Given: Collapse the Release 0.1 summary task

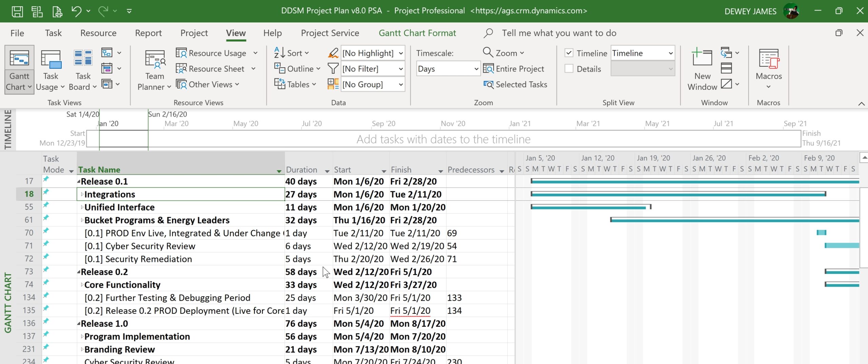Looking at the screenshot, I should tap(79, 181).
